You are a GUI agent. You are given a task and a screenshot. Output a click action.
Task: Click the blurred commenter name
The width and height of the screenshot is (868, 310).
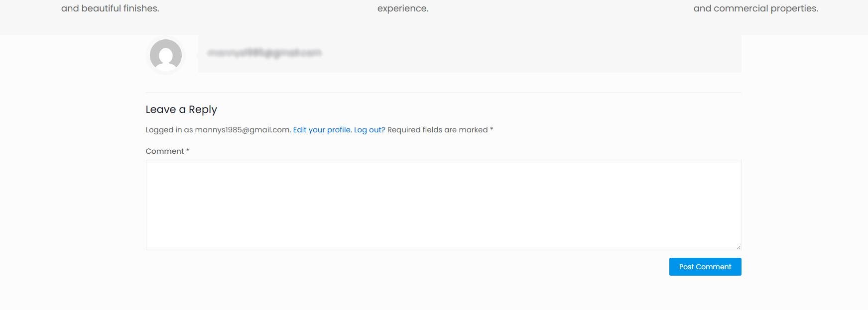(x=264, y=53)
